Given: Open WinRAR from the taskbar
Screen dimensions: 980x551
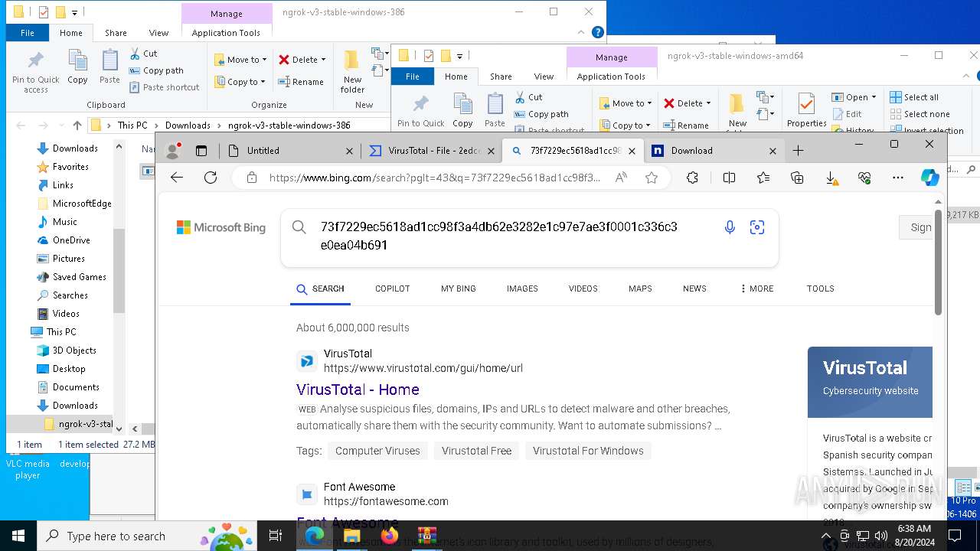Looking at the screenshot, I should [x=426, y=536].
